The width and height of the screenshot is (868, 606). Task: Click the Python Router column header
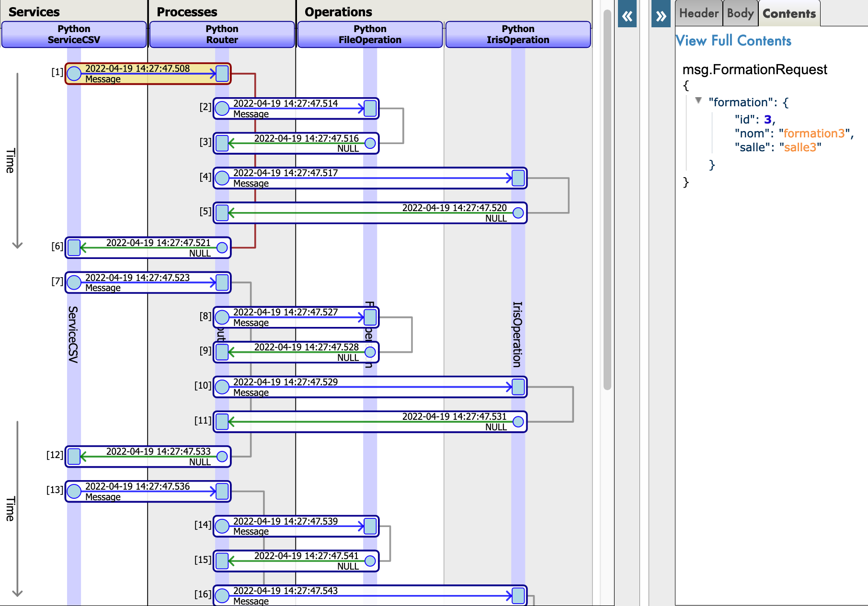click(222, 34)
